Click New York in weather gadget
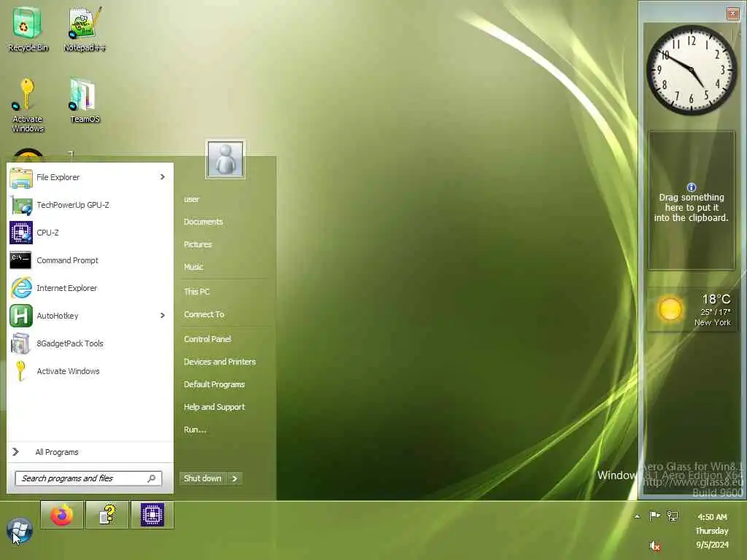Image resolution: width=747 pixels, height=560 pixels. point(712,322)
